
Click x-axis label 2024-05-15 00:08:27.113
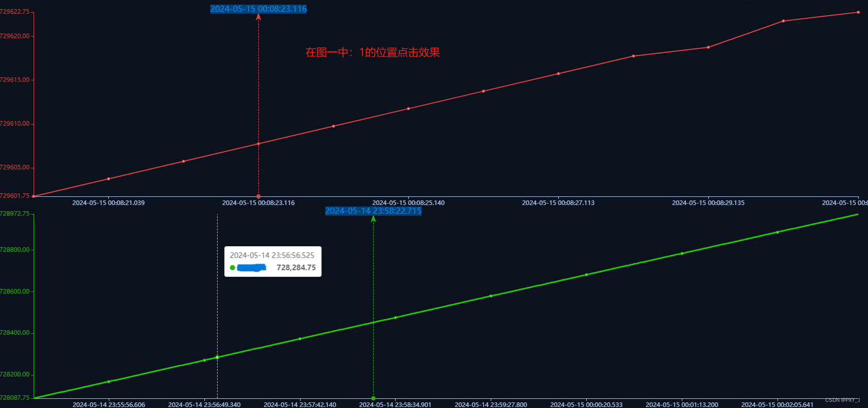click(x=558, y=203)
